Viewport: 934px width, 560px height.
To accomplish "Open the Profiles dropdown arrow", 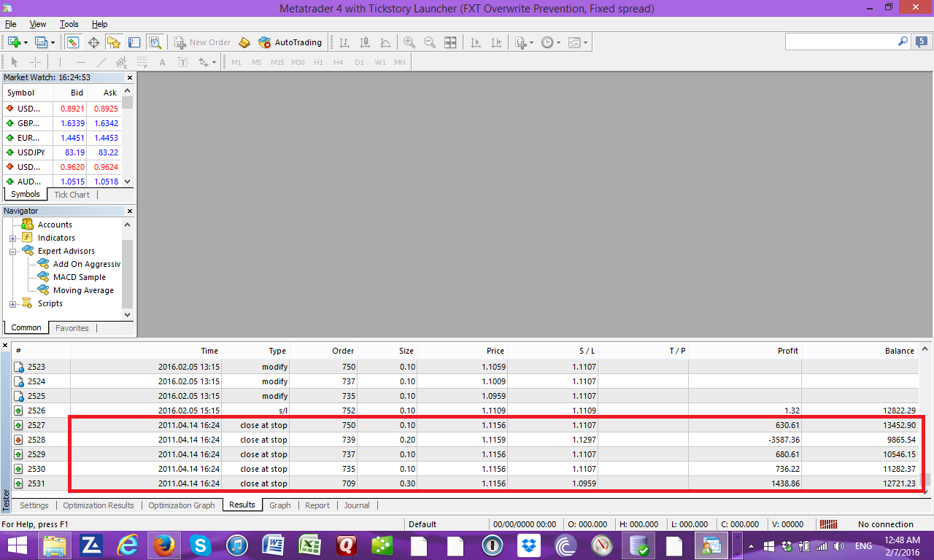I will tap(53, 42).
